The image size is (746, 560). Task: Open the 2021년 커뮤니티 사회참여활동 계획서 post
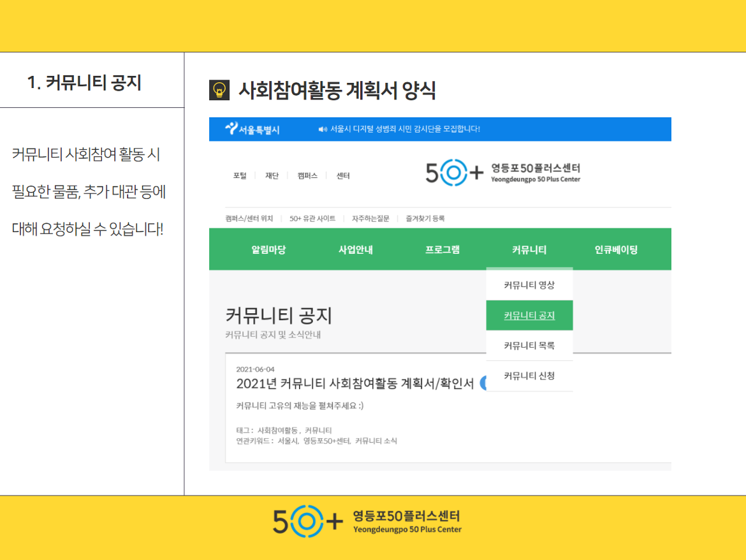tap(355, 383)
